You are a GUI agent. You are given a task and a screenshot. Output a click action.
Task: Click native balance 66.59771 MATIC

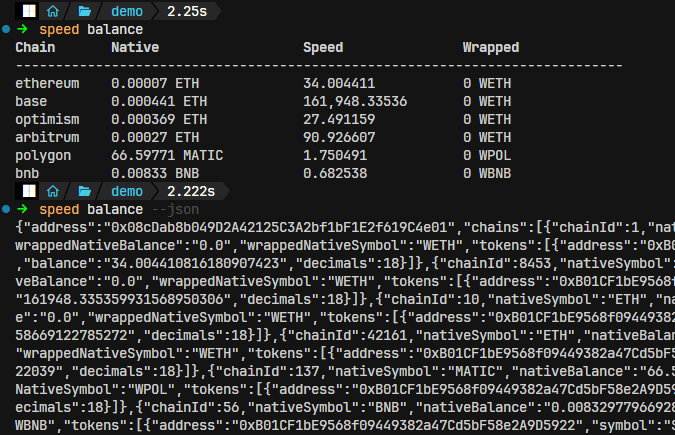167,155
